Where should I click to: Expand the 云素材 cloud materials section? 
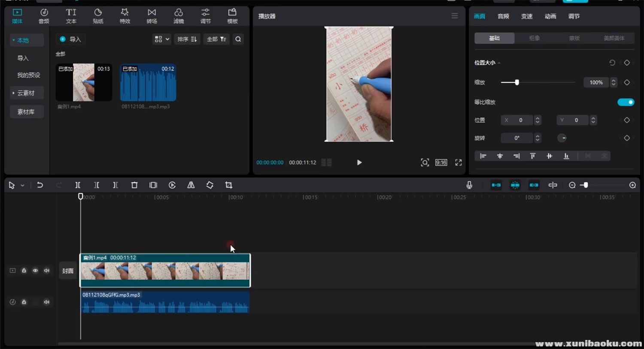pos(26,93)
